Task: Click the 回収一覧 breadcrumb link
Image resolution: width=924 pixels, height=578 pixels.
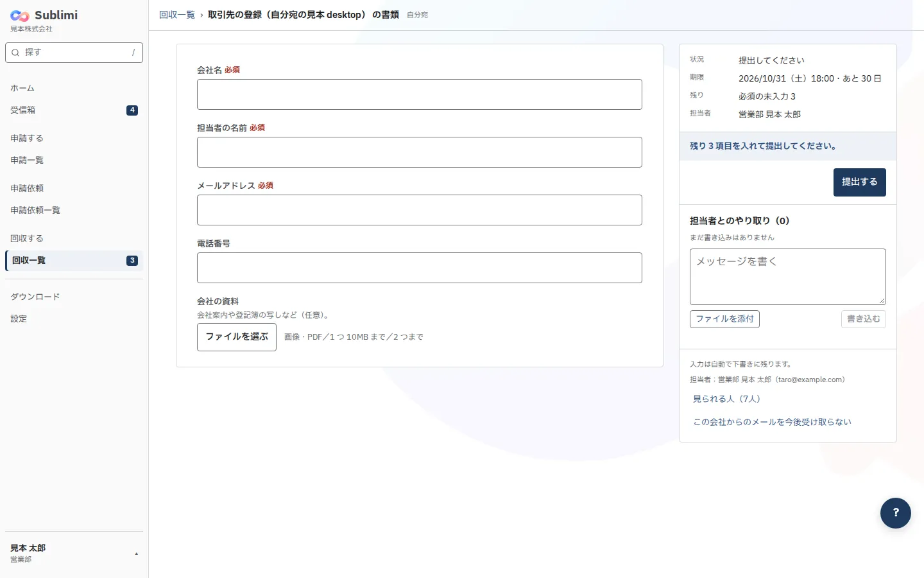Action: click(177, 15)
